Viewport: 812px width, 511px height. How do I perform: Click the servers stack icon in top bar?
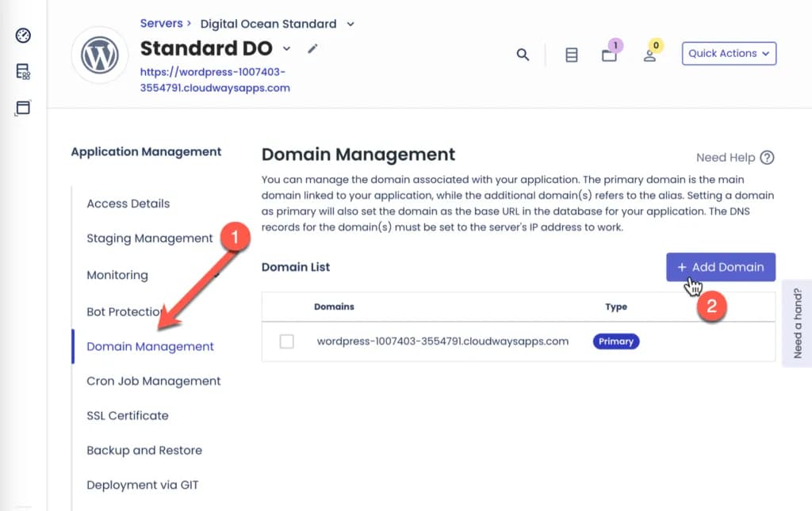(572, 54)
